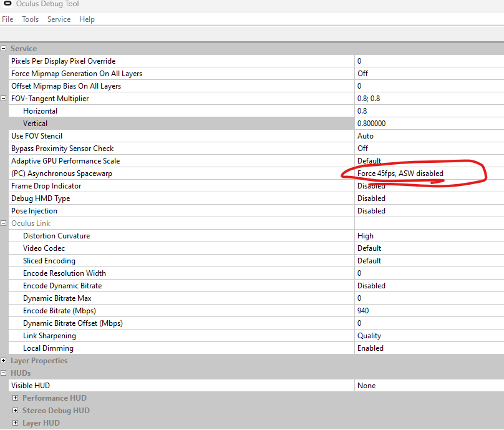504x430 pixels.
Task: Select the Video Codec label
Action: (x=44, y=248)
